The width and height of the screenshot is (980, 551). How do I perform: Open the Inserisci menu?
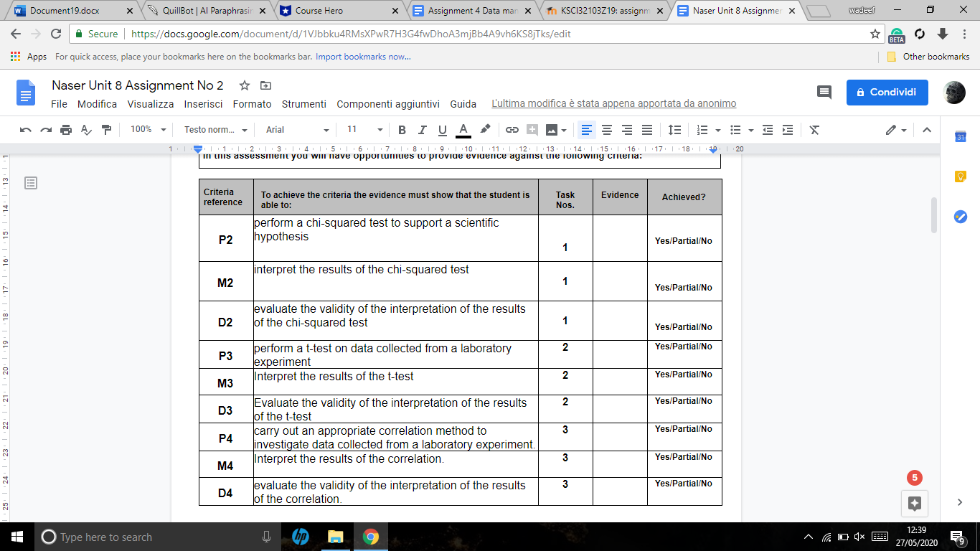click(x=203, y=104)
